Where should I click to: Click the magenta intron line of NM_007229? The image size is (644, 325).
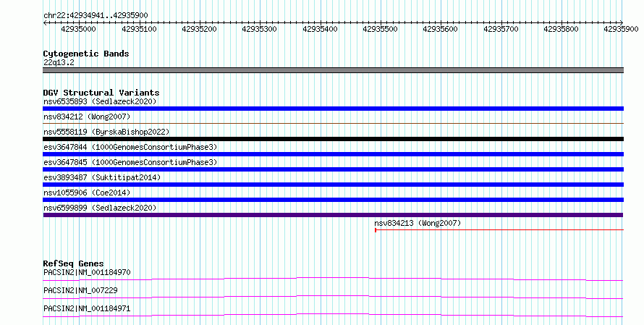333,297
